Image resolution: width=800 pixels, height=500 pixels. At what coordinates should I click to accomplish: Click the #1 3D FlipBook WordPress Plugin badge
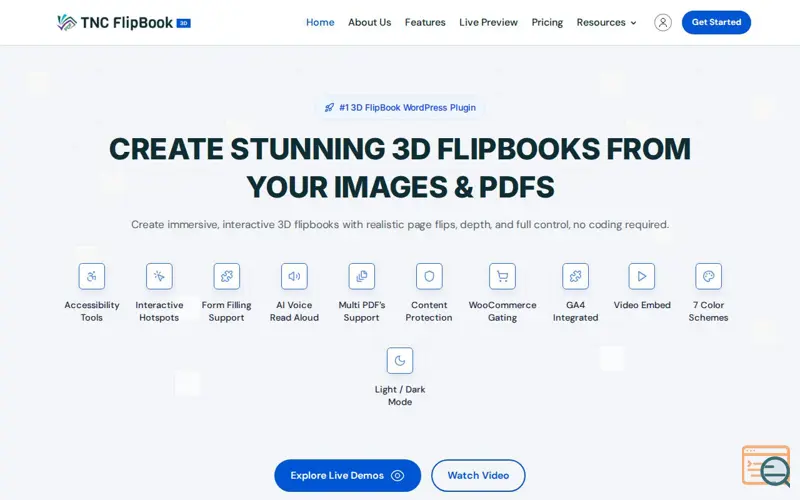[x=400, y=108]
